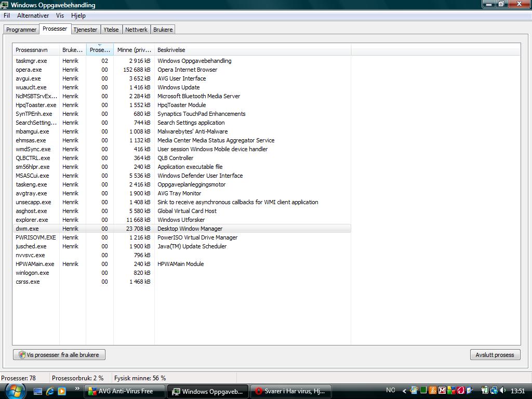Click the Windows Start orb
532x399 pixels.
click(15, 391)
